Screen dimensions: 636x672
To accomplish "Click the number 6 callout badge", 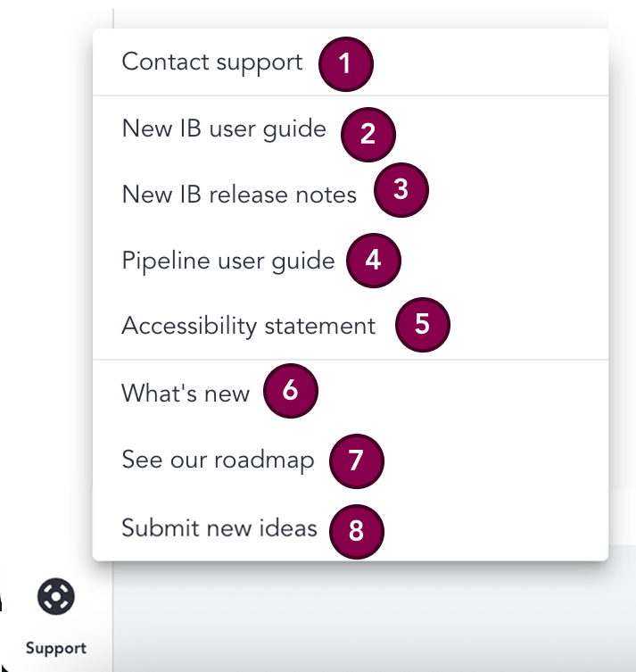I will point(291,390).
